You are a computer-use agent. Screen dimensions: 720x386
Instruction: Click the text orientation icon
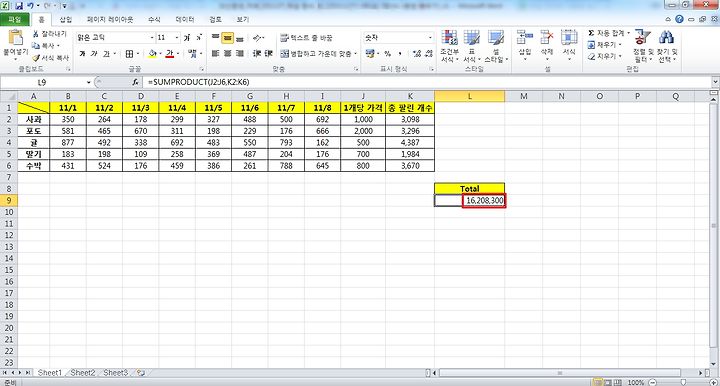coord(258,38)
